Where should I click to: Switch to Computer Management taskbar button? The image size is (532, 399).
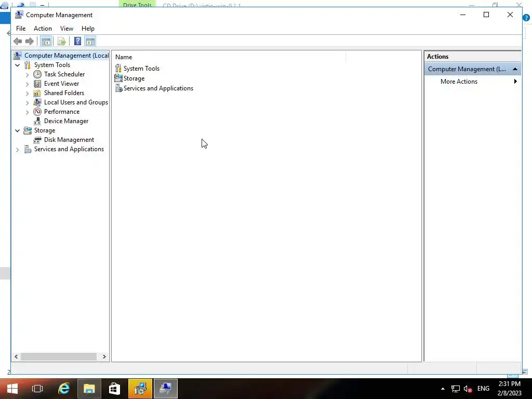166,389
